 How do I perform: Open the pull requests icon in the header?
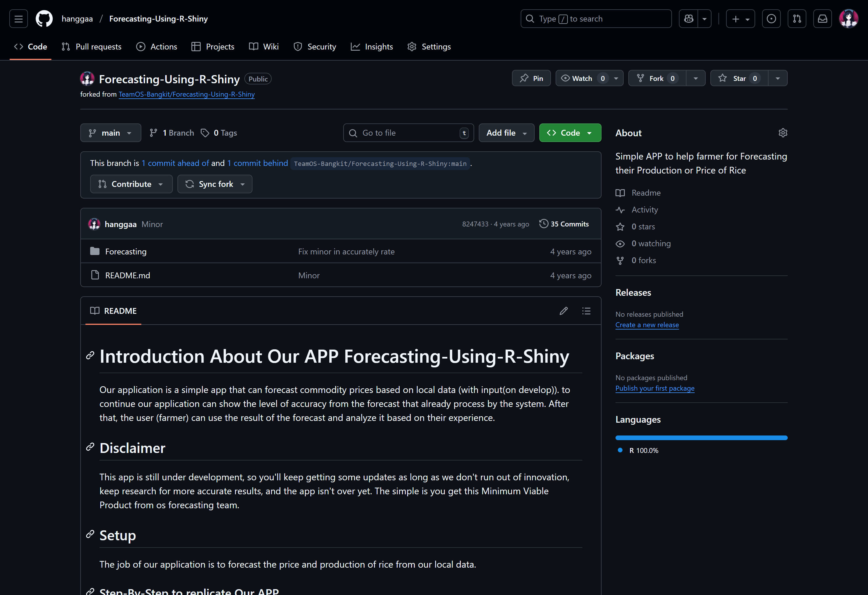click(797, 19)
